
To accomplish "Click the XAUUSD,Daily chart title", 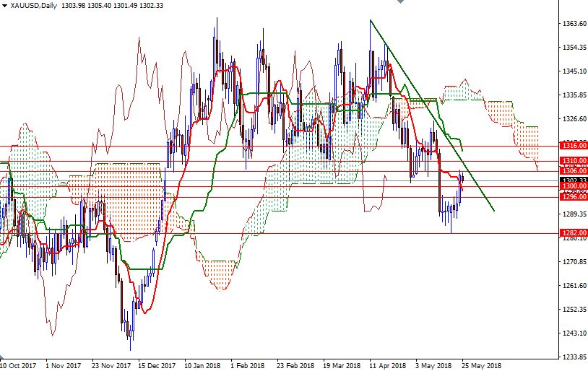I will pos(35,6).
